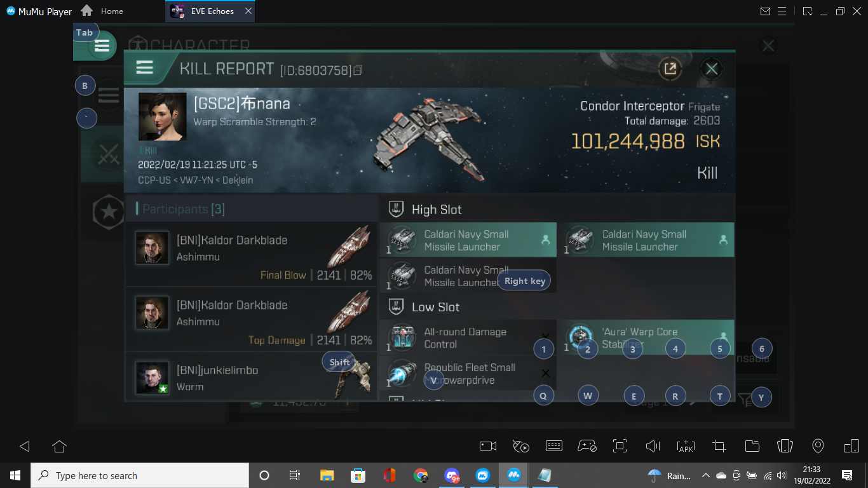Open the Kill Report hamburger menu
The width and height of the screenshot is (868, 488).
point(145,67)
